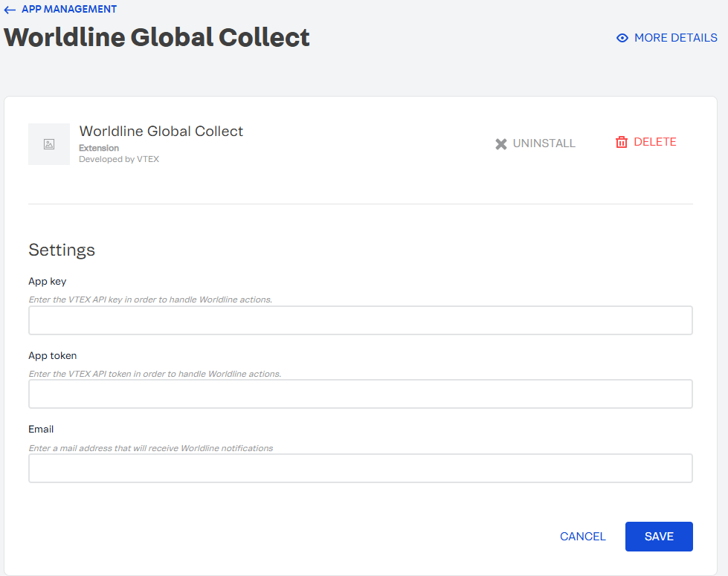The image size is (728, 576).
Task: Click the app logo placeholder image
Action: pyautogui.click(x=48, y=143)
